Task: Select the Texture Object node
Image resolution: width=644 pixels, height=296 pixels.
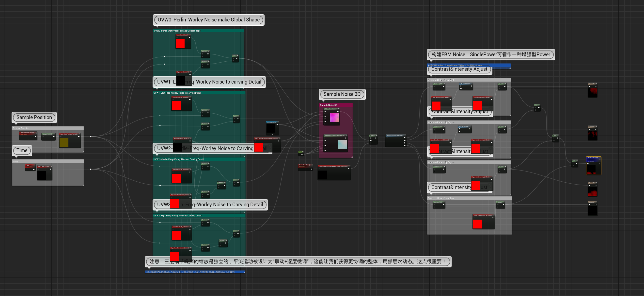Action: (271, 122)
